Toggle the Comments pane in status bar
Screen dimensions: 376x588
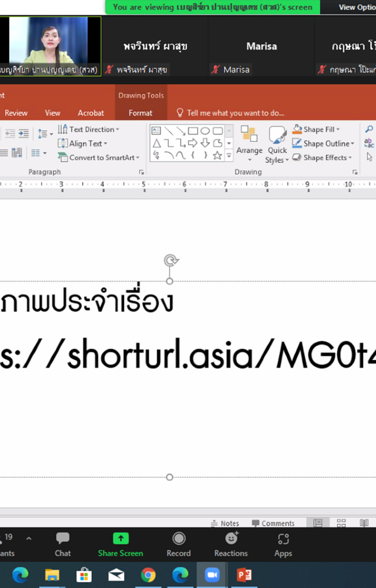(273, 523)
